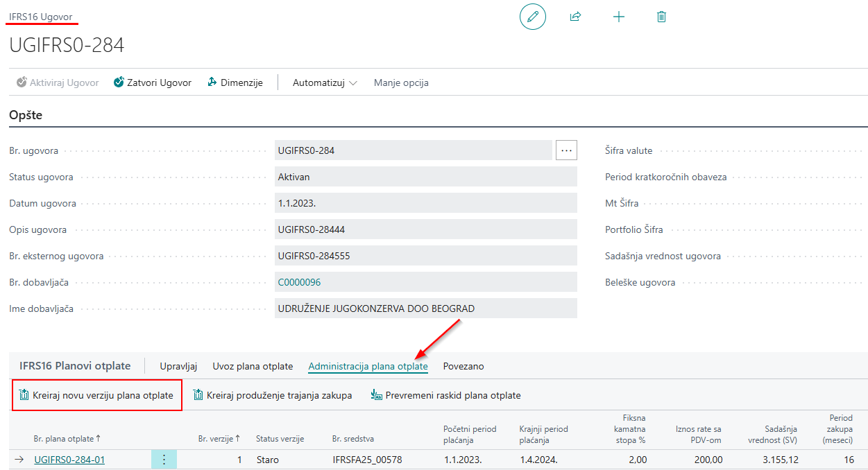Viewport: 868px width, 470px height.
Task: Click the IFRS16 Ugovor breadcrumb title
Action: click(x=40, y=17)
